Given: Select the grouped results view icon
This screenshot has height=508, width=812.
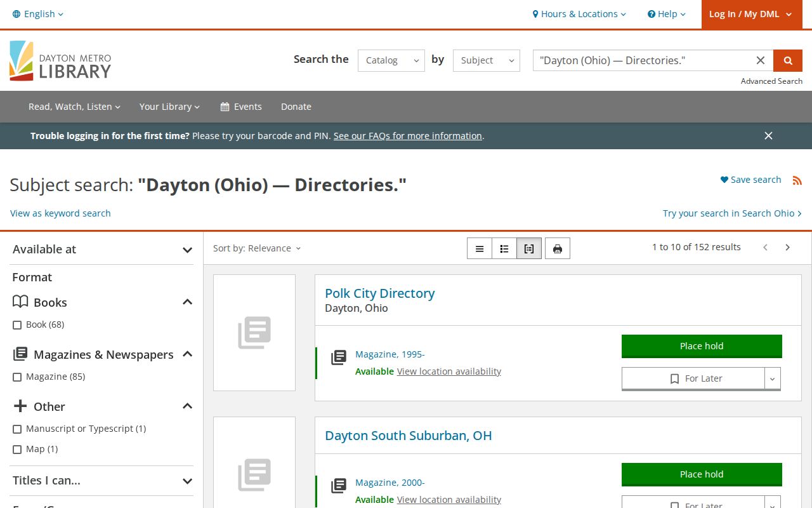Looking at the screenshot, I should (529, 248).
